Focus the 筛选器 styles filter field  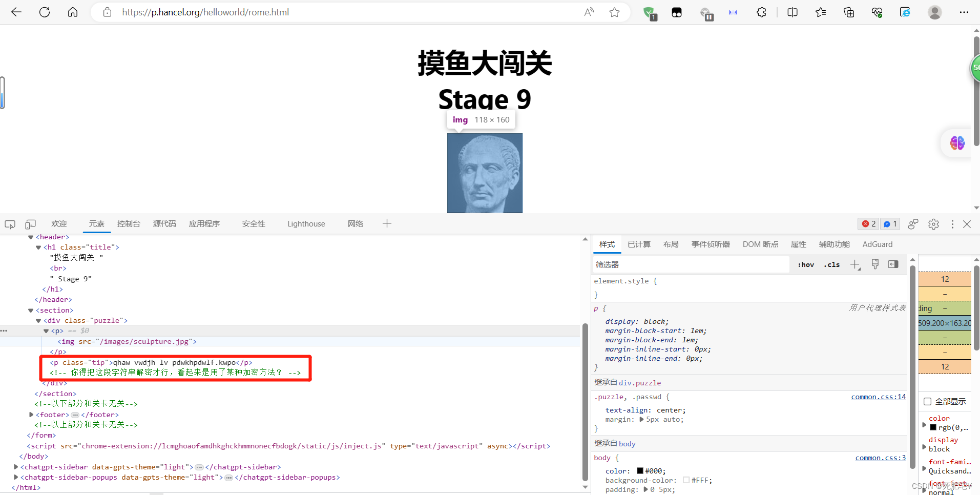[x=691, y=264]
